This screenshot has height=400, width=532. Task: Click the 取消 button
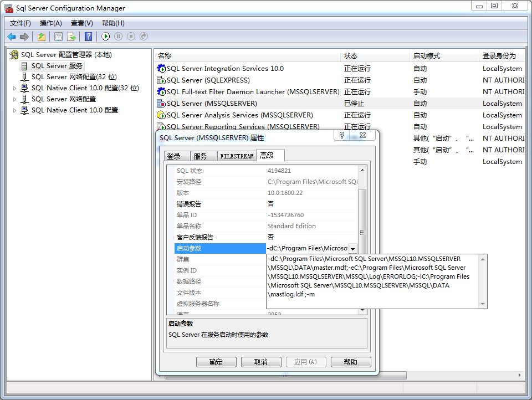tap(261, 362)
